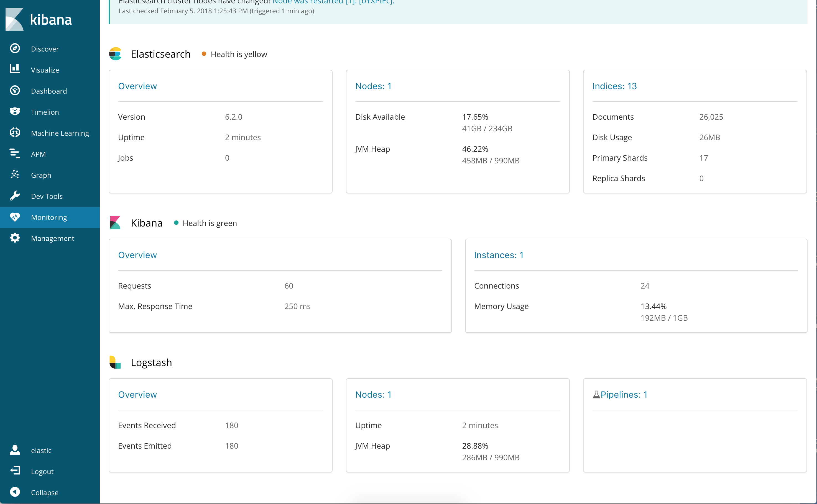Expand the Logstash Pipelines: 1 panel

[620, 394]
